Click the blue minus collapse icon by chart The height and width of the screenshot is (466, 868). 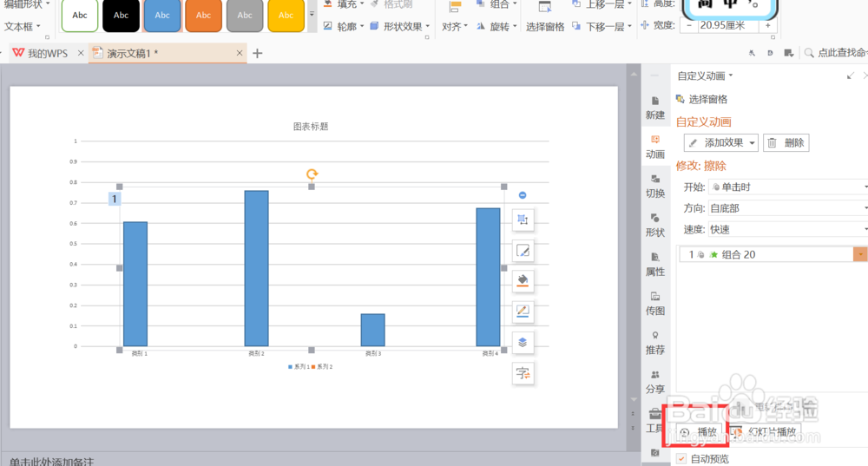pyautogui.click(x=522, y=194)
